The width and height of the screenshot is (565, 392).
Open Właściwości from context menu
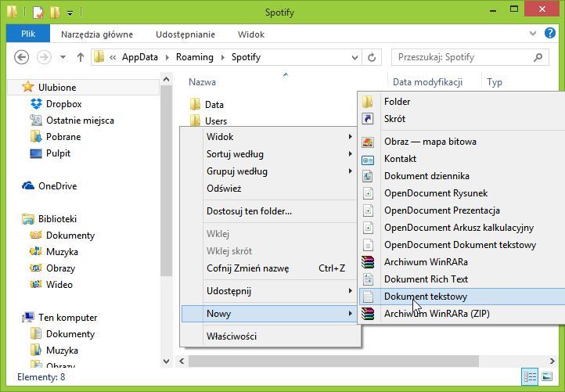[x=269, y=336]
